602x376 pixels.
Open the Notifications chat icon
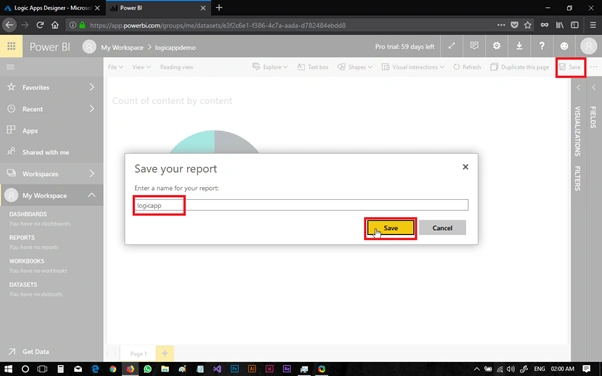click(x=474, y=46)
